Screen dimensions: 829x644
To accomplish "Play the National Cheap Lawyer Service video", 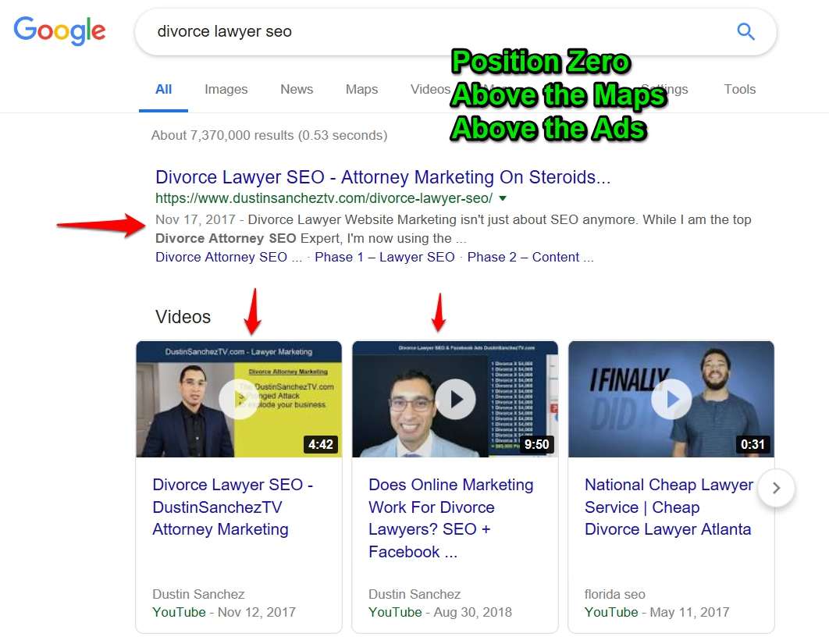I will [x=671, y=399].
